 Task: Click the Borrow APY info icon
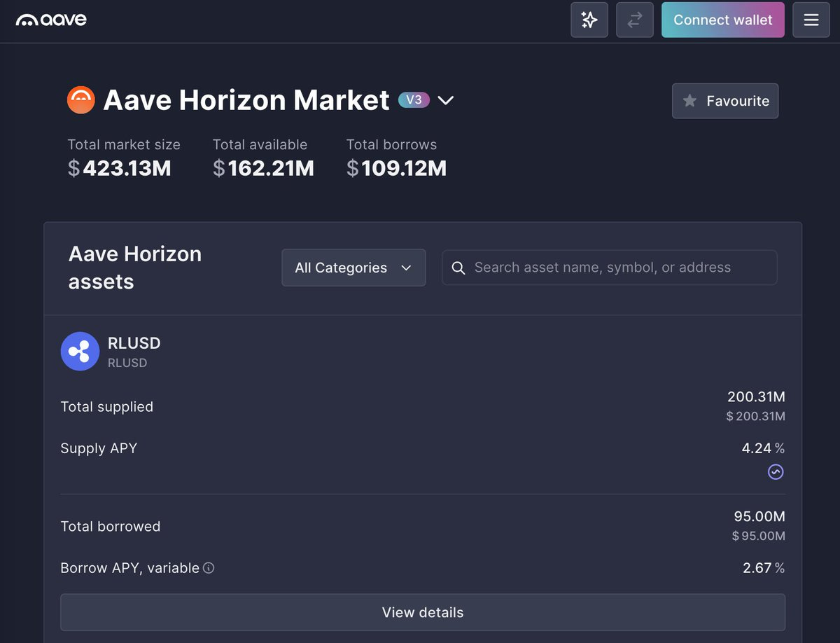tap(209, 568)
